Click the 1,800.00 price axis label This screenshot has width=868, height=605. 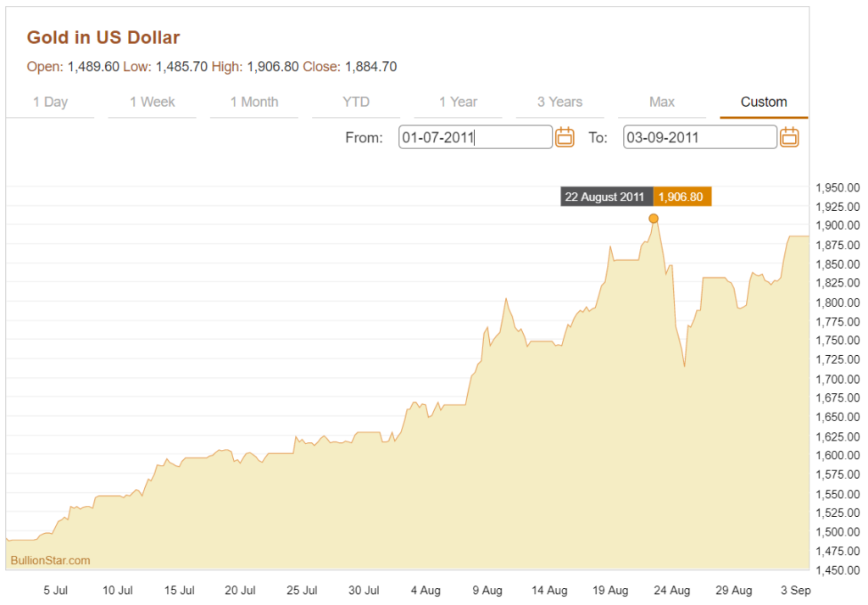click(x=838, y=302)
